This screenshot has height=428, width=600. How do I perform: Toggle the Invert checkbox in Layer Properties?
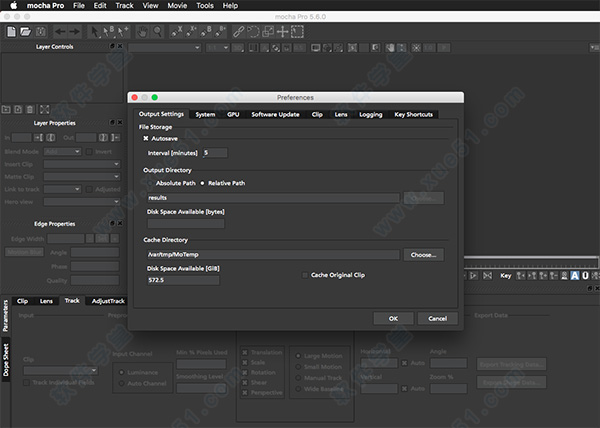coord(89,152)
